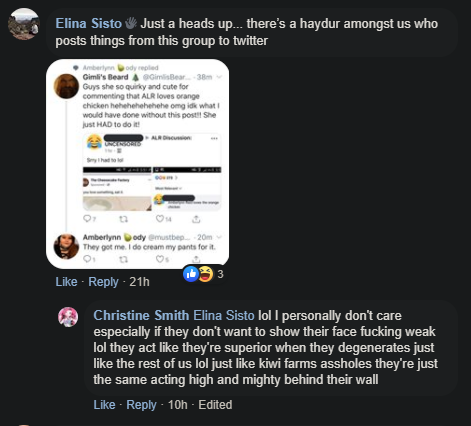Click the reply bubble icon under Gimli's tweet

pyautogui.click(x=87, y=219)
